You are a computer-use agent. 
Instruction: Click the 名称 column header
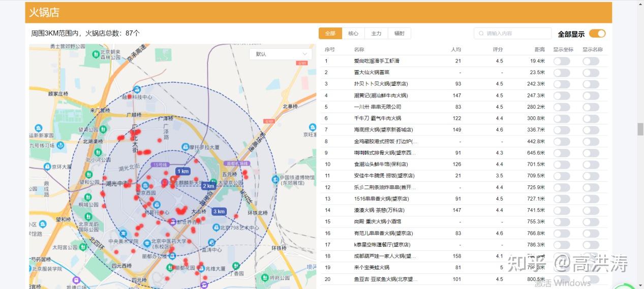pos(359,49)
